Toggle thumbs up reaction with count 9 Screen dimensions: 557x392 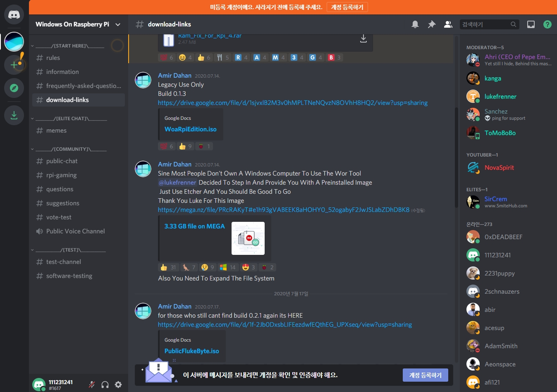point(185,146)
